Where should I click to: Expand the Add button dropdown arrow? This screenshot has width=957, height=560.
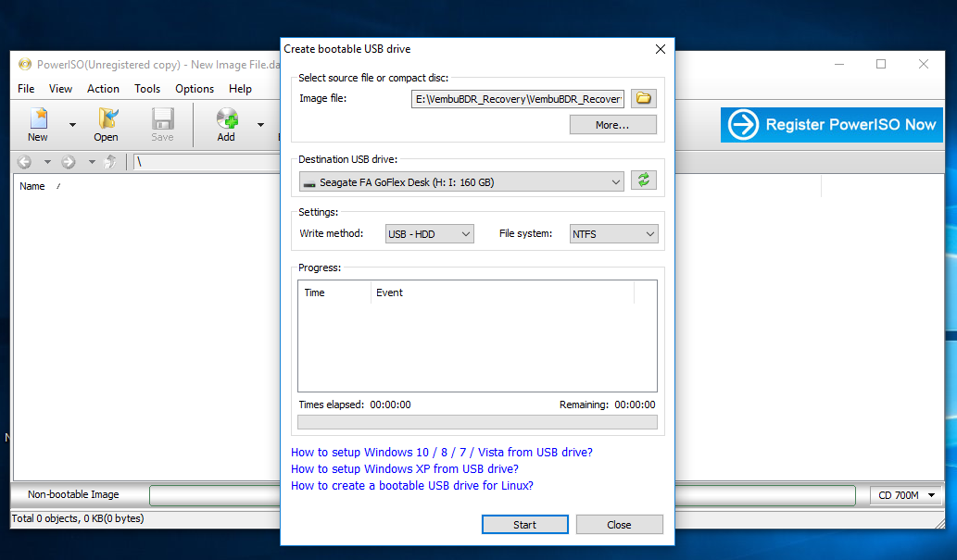pyautogui.click(x=260, y=125)
